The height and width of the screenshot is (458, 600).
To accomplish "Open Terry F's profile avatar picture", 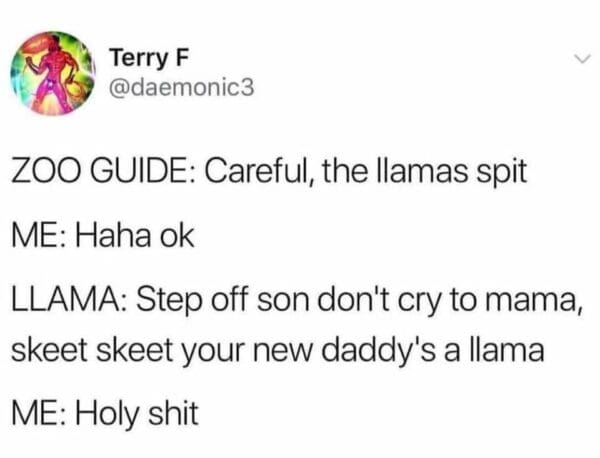I will tap(52, 73).
